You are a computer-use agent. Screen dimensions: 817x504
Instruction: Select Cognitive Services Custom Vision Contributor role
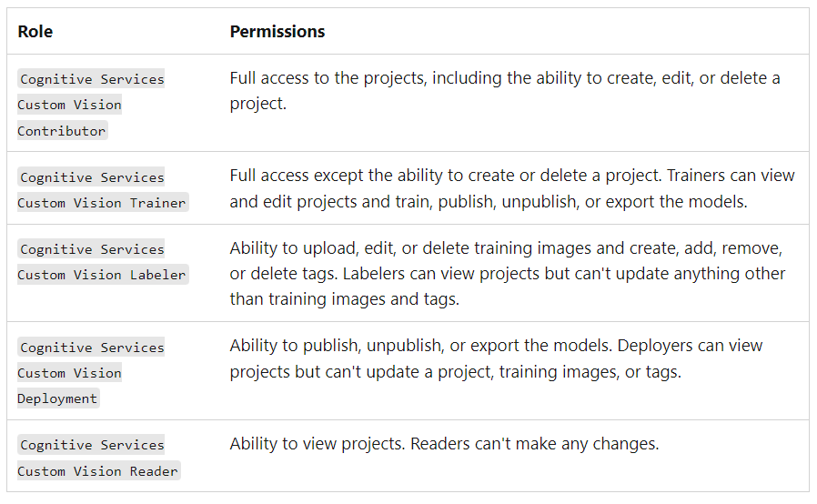pos(91,105)
